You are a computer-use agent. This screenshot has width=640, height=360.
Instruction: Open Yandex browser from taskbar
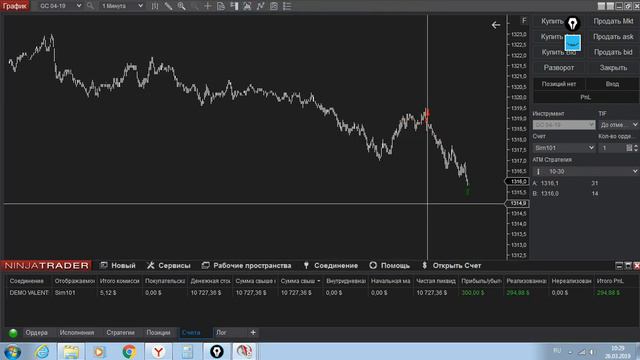click(x=158, y=351)
